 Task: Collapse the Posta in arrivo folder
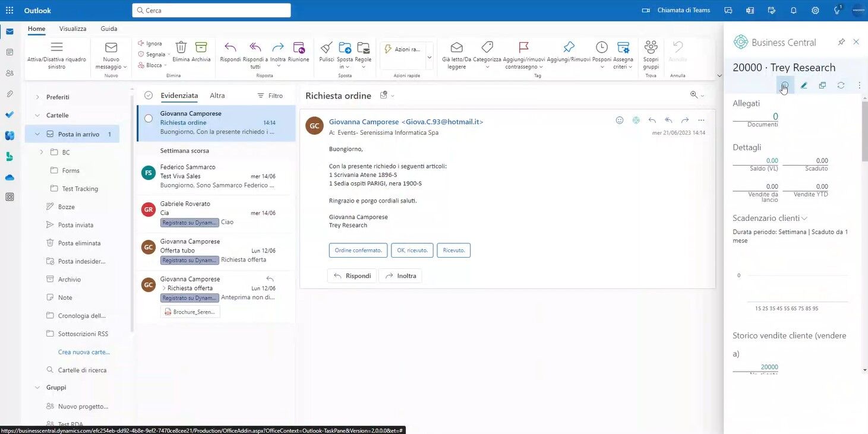[x=37, y=134]
